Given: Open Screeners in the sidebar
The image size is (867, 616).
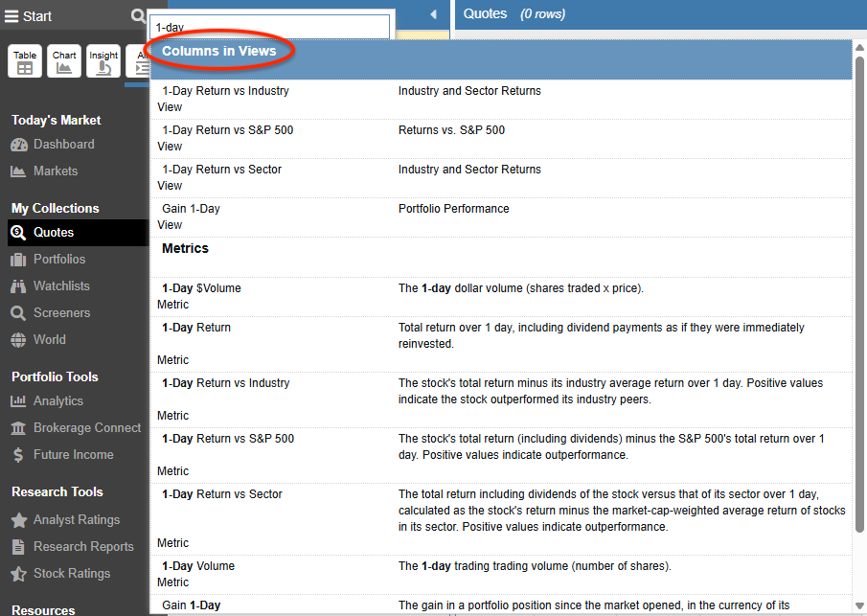Looking at the screenshot, I should (61, 313).
